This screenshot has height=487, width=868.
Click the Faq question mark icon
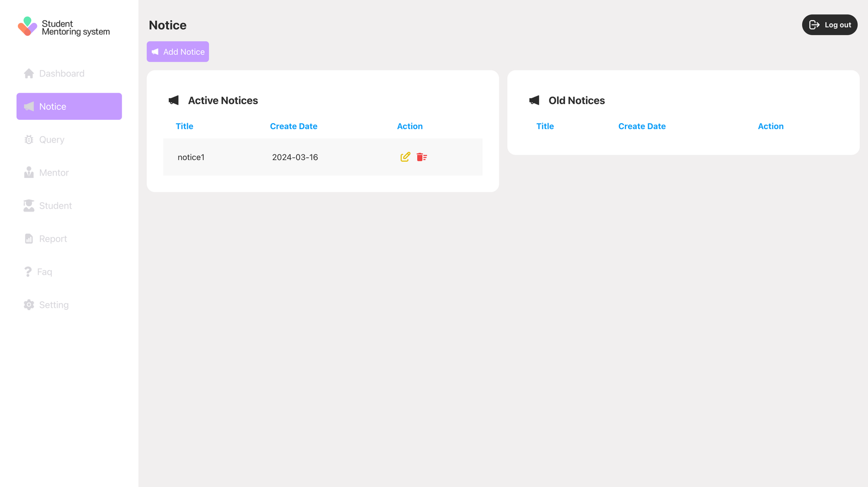[x=28, y=272]
